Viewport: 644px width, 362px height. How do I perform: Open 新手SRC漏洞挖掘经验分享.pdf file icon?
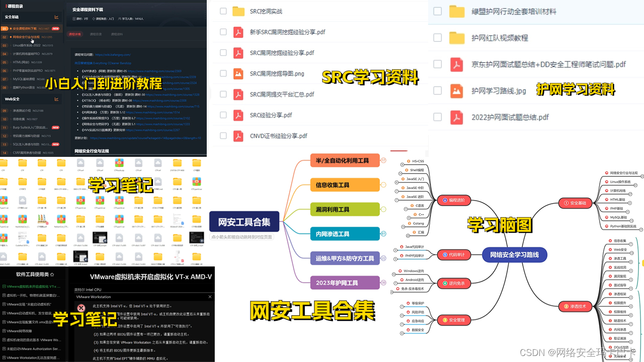pos(238,32)
